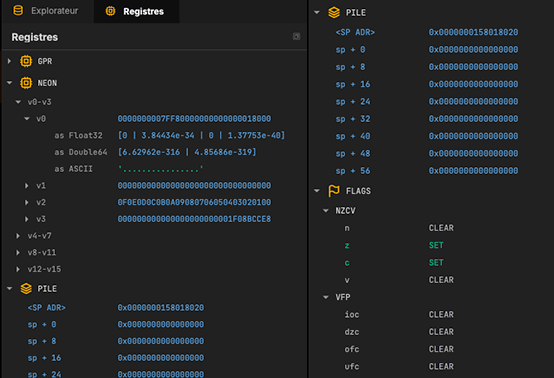Click the ufc flag's CLEAR value
Image resolution: width=554 pixels, height=378 pixels.
pos(441,366)
